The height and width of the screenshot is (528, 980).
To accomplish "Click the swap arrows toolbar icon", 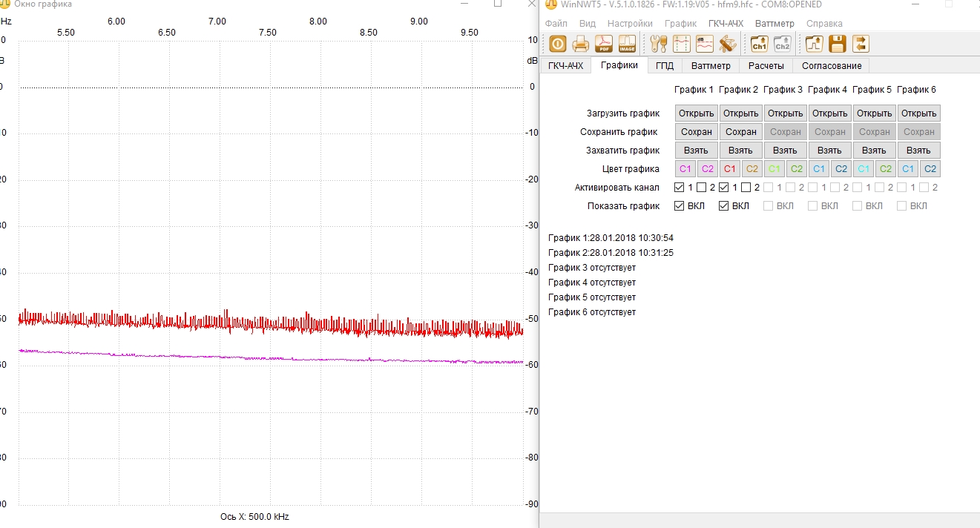I will pyautogui.click(x=861, y=44).
